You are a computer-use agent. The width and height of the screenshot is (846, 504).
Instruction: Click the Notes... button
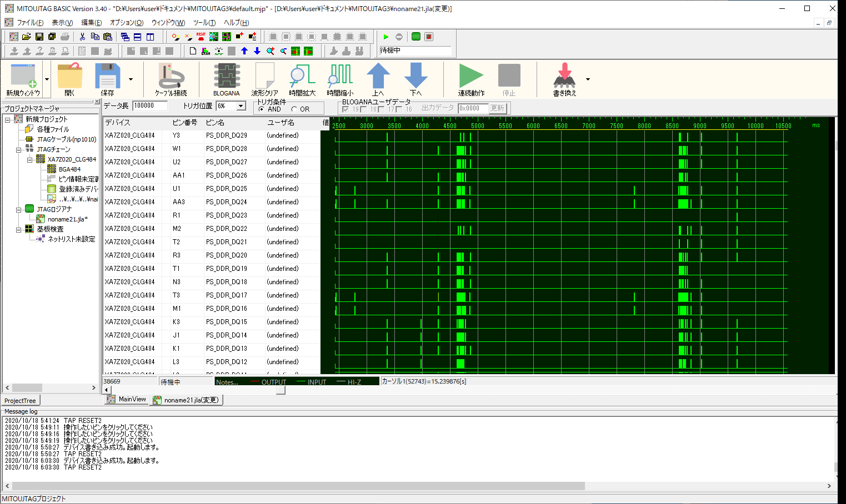[x=227, y=382]
